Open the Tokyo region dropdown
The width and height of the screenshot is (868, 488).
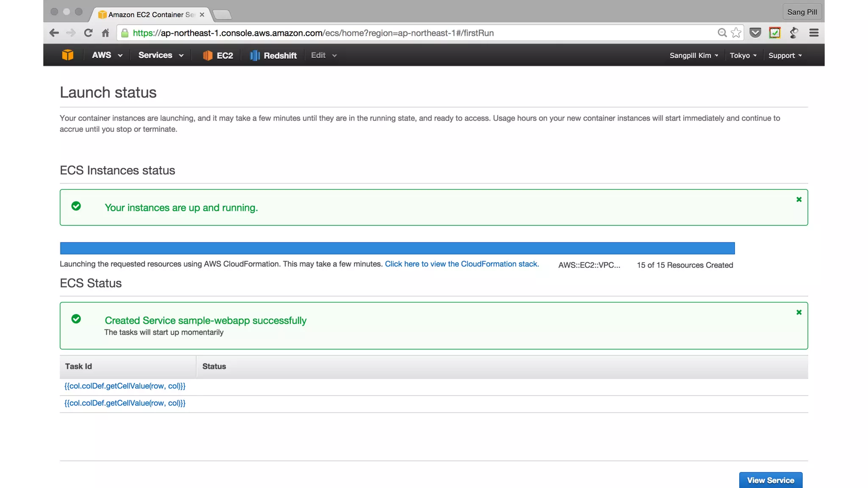(x=743, y=55)
